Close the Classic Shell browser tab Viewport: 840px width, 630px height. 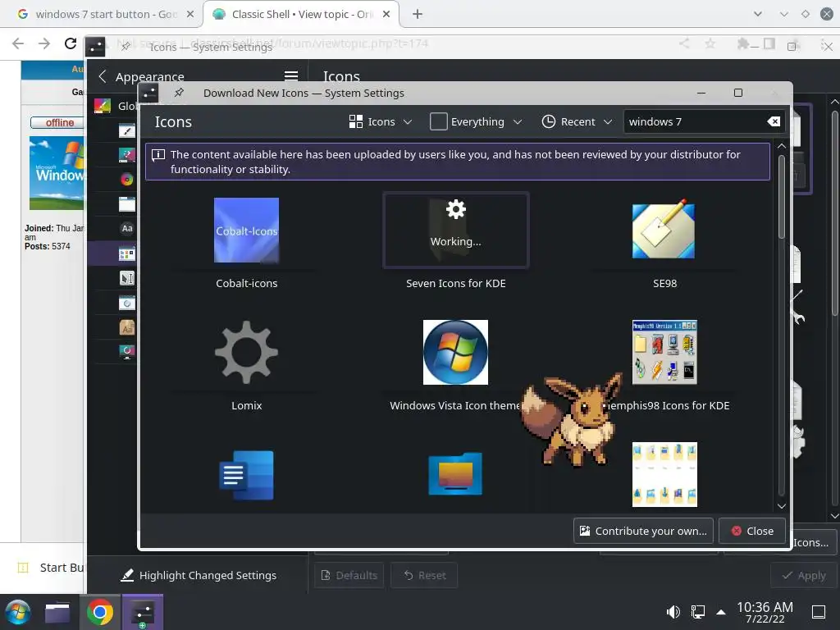tap(386, 15)
